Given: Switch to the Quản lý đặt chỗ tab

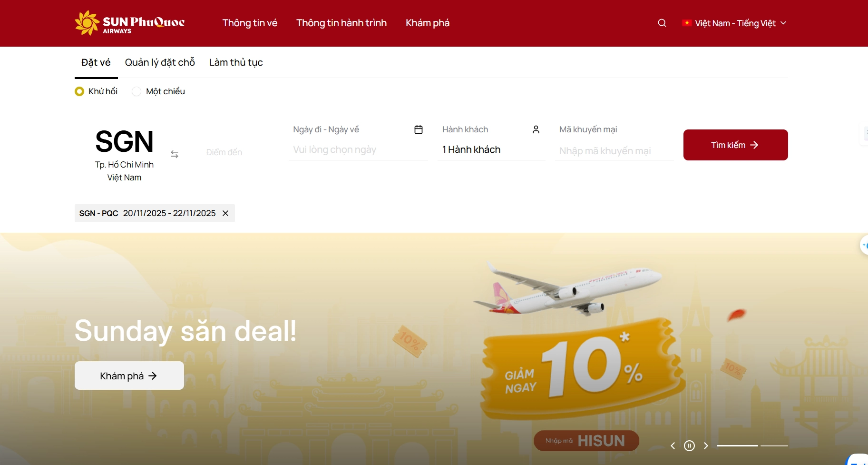Looking at the screenshot, I should tap(160, 62).
